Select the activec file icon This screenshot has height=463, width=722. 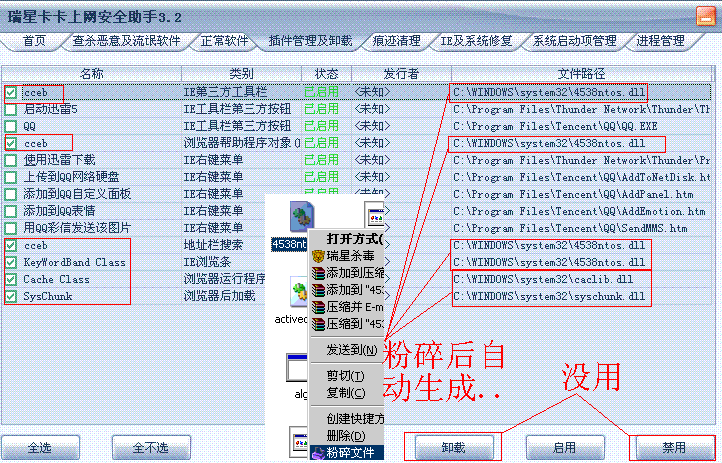pos(299,292)
